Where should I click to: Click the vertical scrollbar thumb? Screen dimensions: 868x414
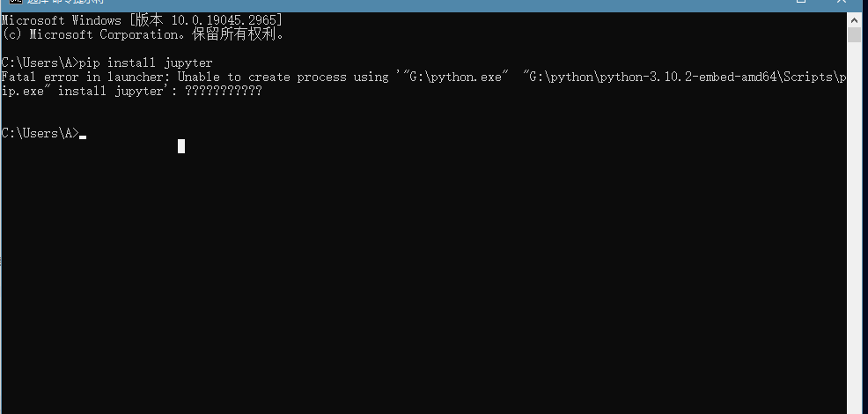pos(854,33)
